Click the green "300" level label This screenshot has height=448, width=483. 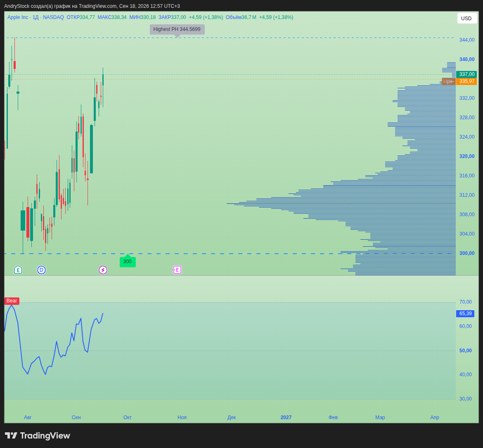point(128,262)
